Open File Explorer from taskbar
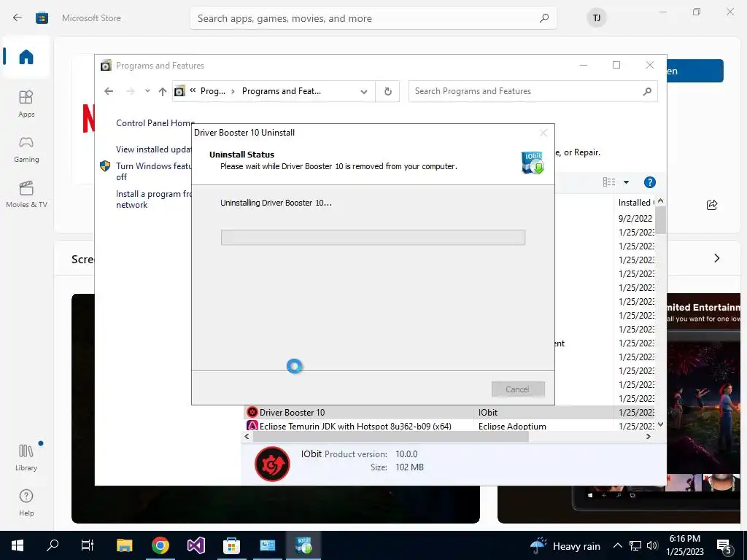This screenshot has height=560, width=747. tap(124, 545)
